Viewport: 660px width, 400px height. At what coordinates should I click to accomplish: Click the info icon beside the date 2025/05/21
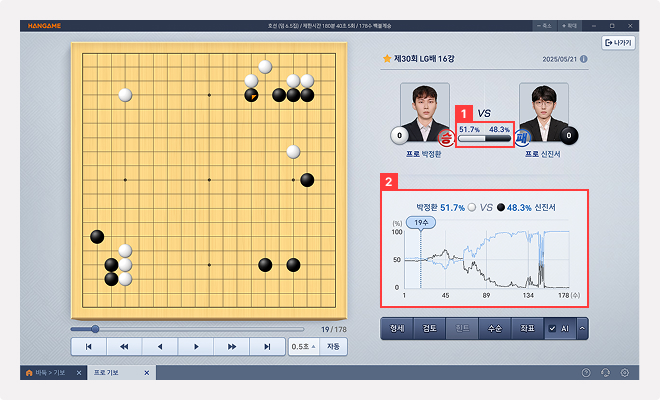[583, 59]
